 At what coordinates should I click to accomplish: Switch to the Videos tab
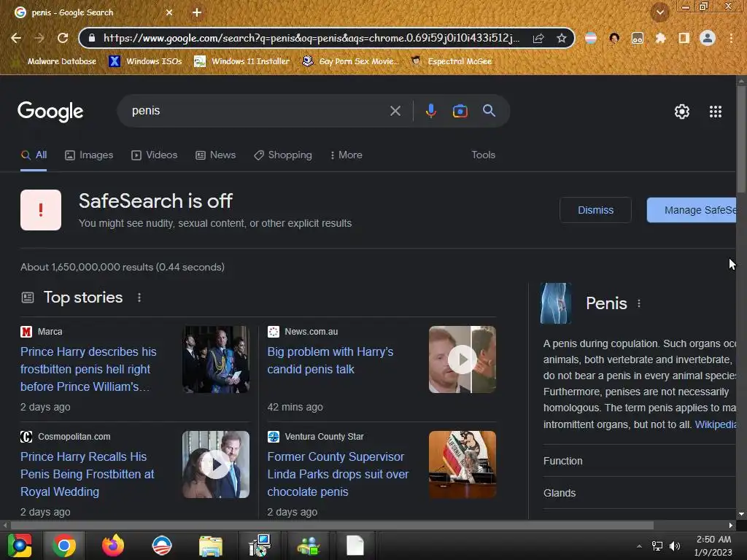155,155
